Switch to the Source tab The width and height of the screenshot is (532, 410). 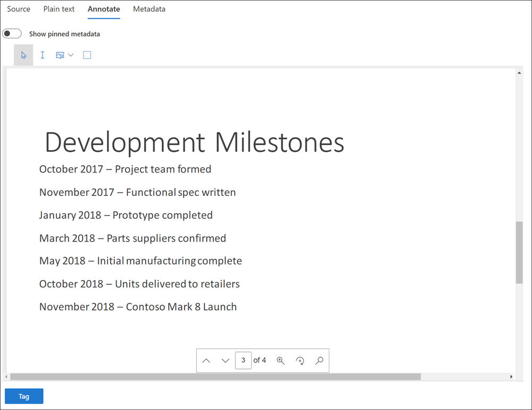coord(19,9)
